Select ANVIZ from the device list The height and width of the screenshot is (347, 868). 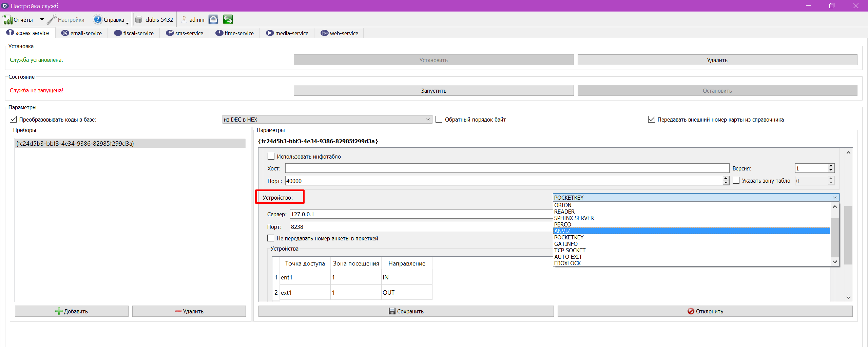click(x=692, y=231)
